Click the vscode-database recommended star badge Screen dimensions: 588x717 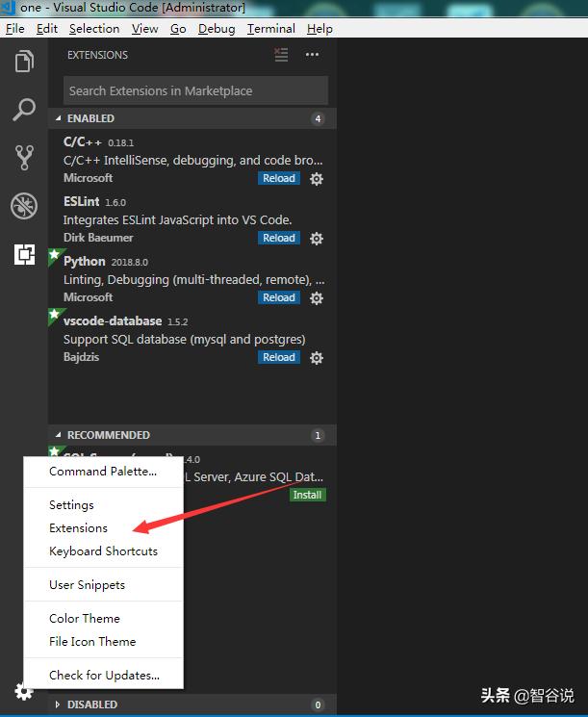55,315
